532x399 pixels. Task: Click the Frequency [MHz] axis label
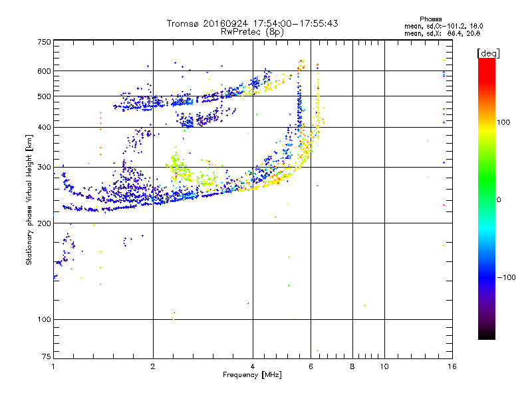pyautogui.click(x=252, y=376)
